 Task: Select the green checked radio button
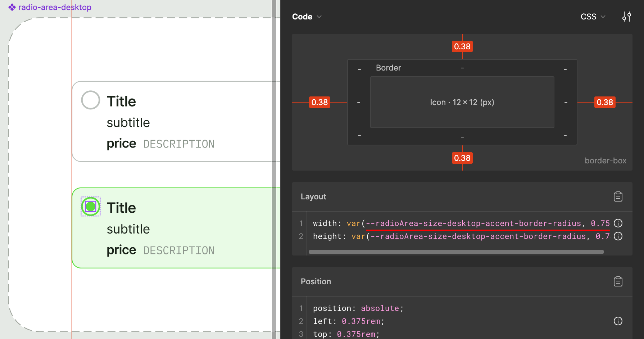[x=91, y=207]
